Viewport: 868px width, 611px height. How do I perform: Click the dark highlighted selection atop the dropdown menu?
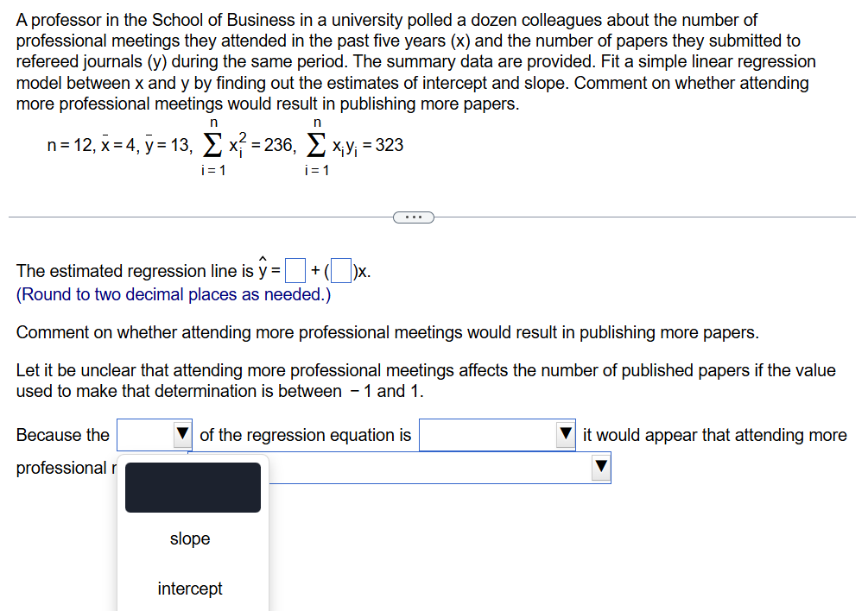192,487
